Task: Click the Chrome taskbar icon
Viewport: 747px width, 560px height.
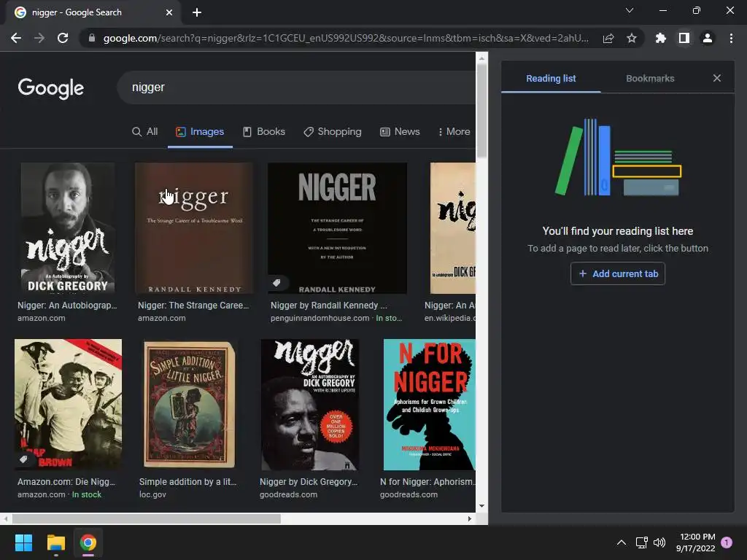Action: pyautogui.click(x=88, y=542)
